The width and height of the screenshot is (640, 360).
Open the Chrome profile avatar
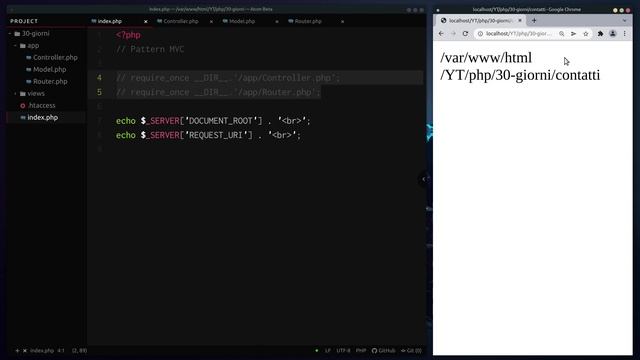(x=613, y=34)
